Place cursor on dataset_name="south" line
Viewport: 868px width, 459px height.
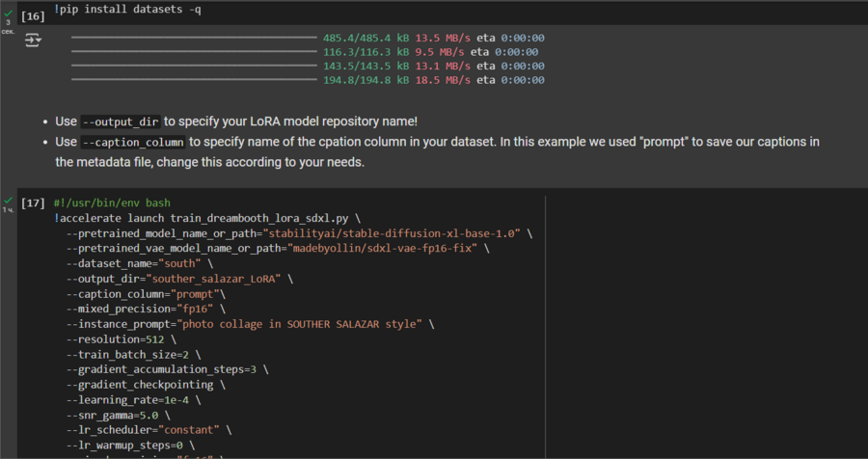coord(140,263)
